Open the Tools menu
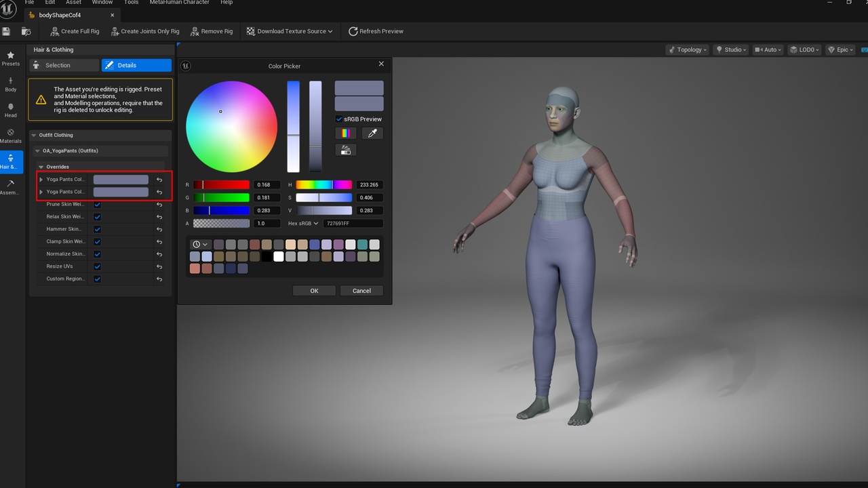The width and height of the screenshot is (868, 488). coord(132,2)
